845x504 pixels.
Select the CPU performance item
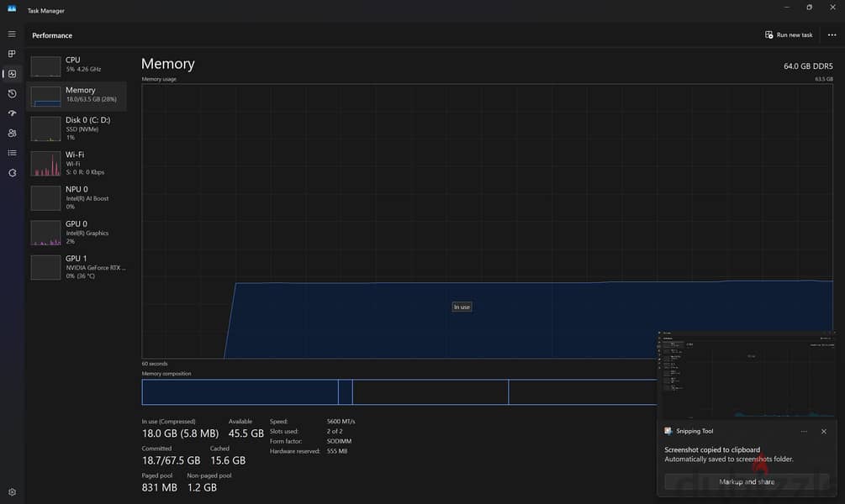(x=77, y=66)
